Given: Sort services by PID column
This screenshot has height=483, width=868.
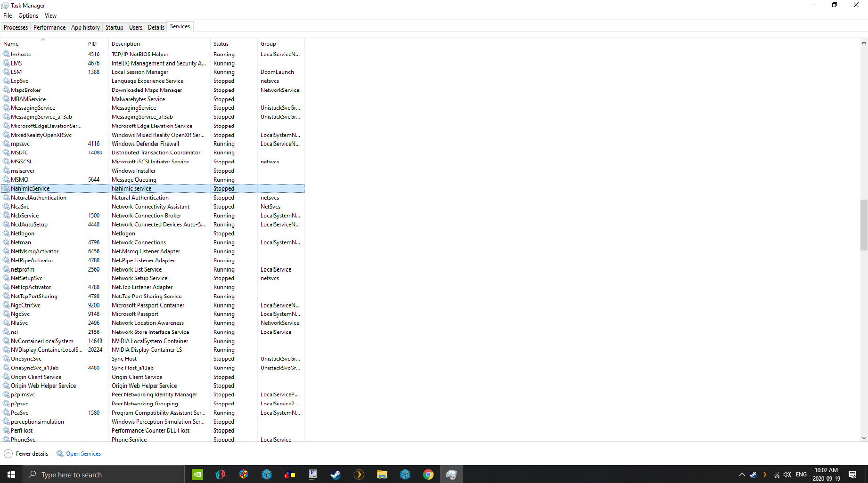Looking at the screenshot, I should (x=97, y=44).
